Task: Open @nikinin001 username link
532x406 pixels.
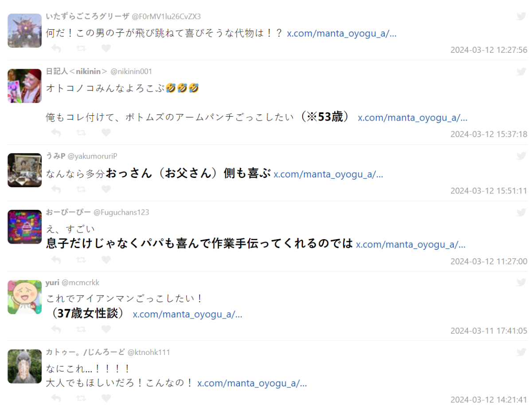Action: (131, 71)
